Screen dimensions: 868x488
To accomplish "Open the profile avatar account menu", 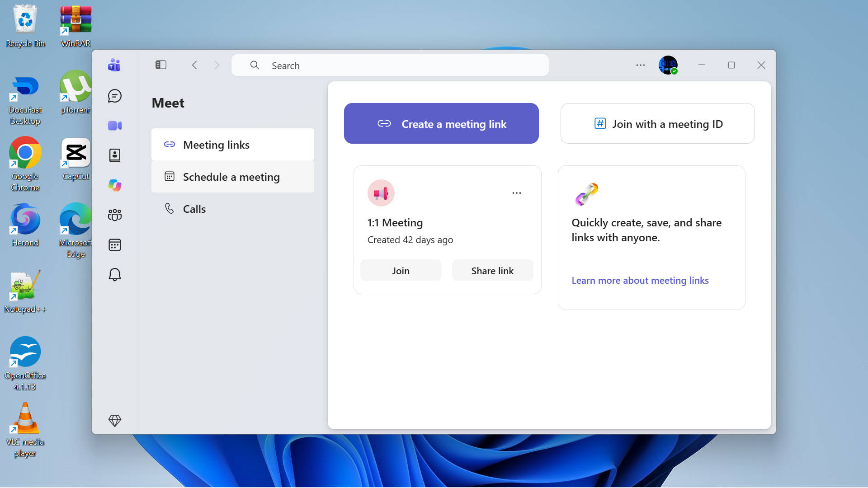I will (668, 65).
